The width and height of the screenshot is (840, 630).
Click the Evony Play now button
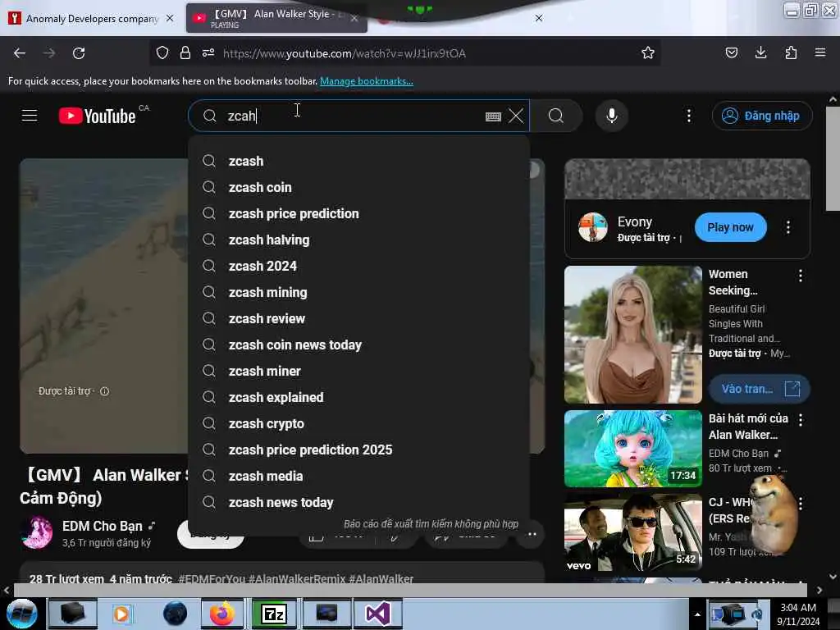730,227
